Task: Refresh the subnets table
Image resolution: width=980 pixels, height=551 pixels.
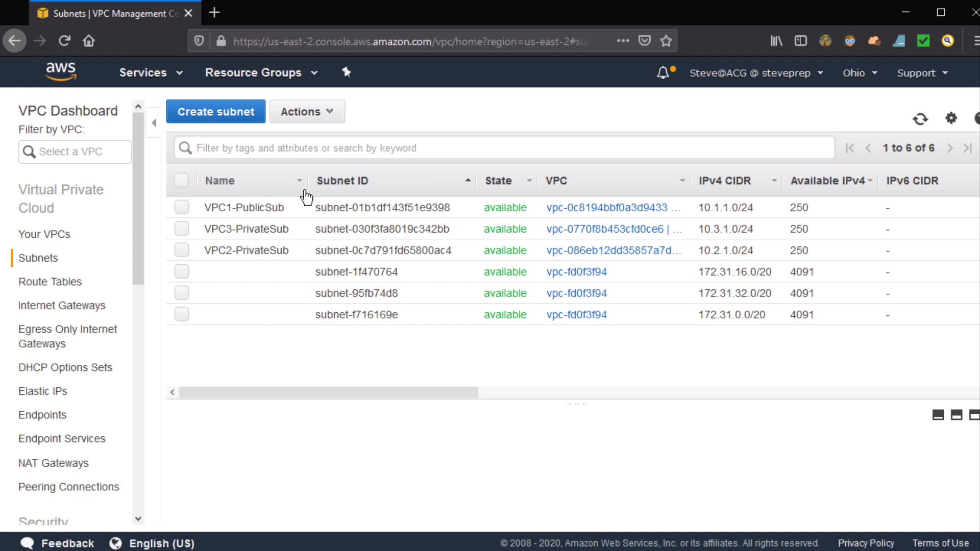Action: [x=920, y=119]
